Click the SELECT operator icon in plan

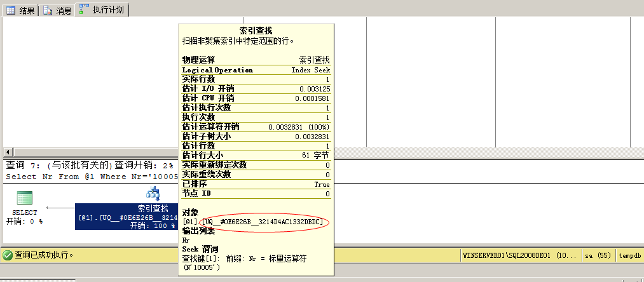tap(25, 198)
